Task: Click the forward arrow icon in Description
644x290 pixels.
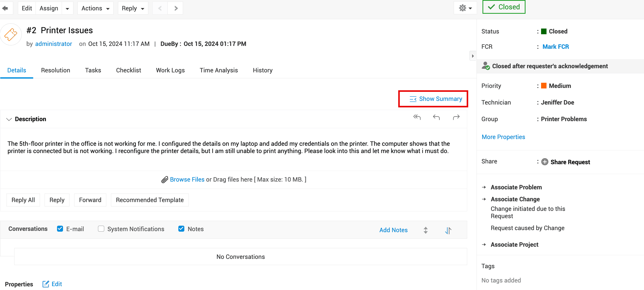Action: tap(456, 117)
